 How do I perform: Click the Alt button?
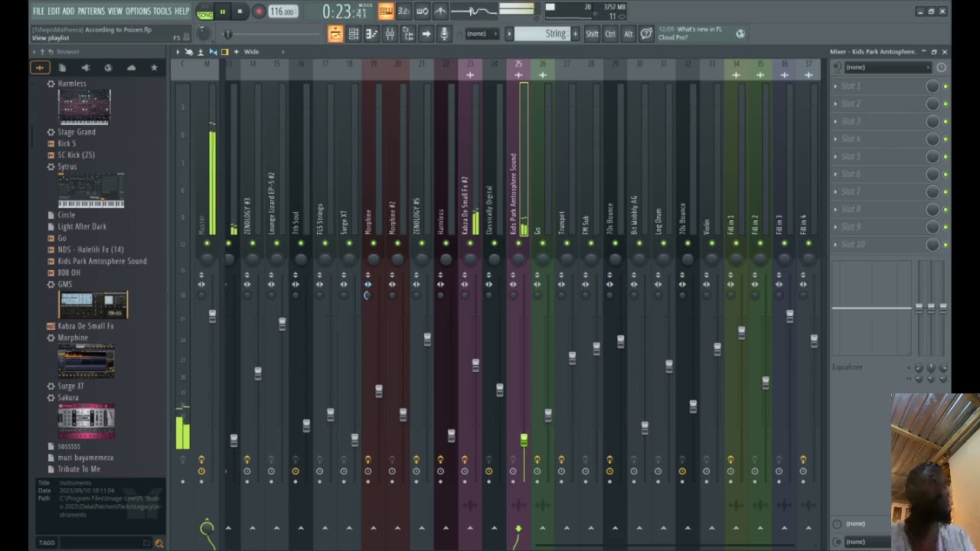click(x=629, y=34)
